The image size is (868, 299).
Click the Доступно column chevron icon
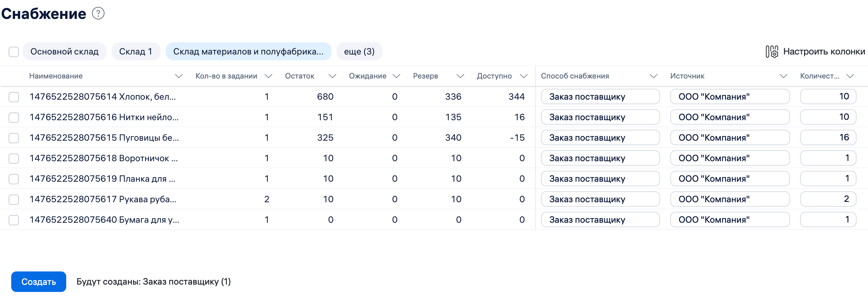(523, 76)
